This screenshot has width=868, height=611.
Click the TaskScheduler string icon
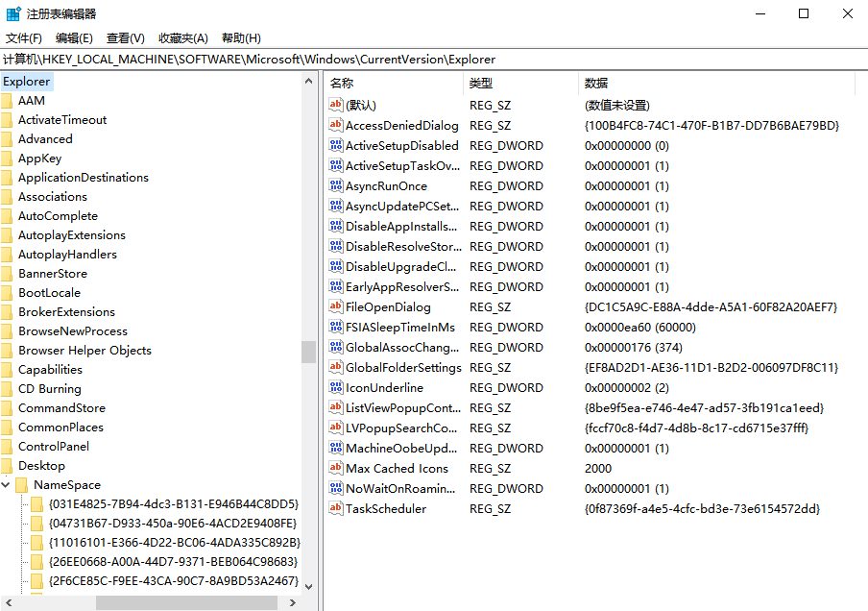coord(335,508)
